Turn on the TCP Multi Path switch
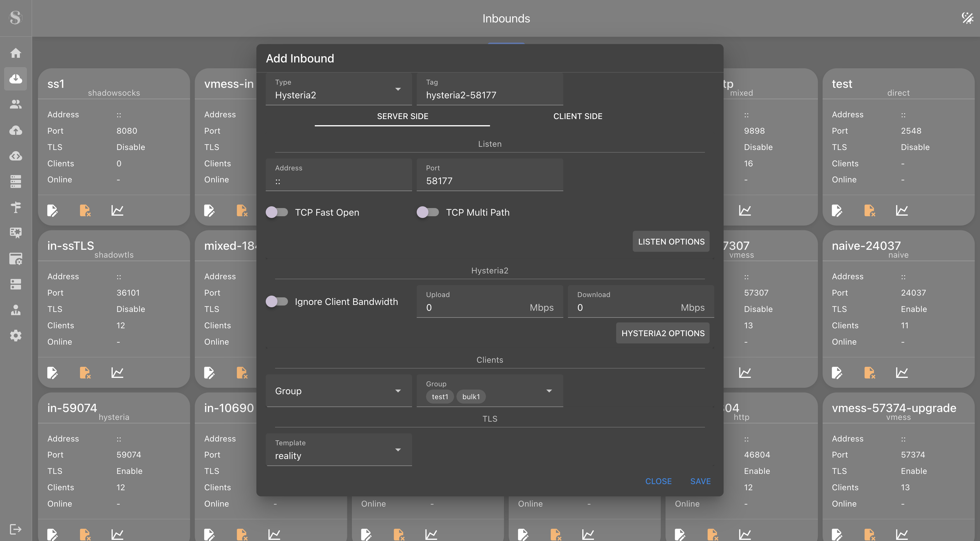 pyautogui.click(x=428, y=212)
